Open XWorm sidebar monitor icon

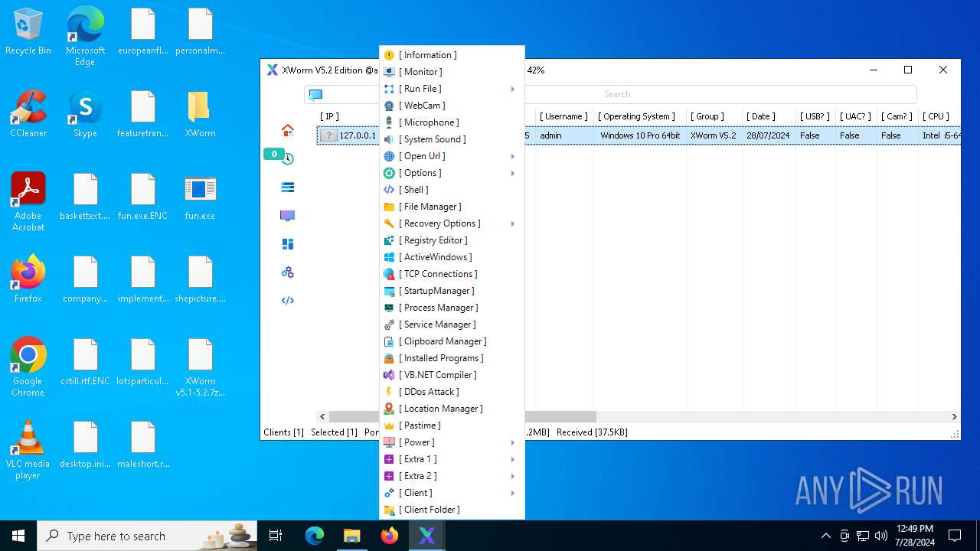(x=288, y=216)
